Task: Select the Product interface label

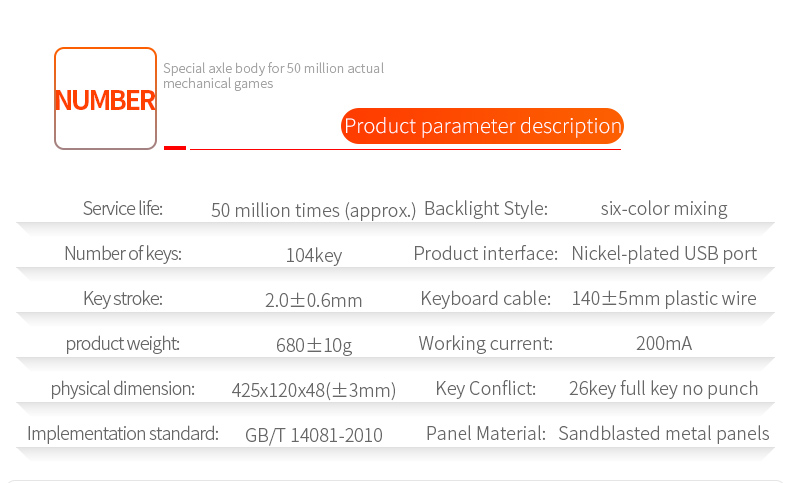Action: click(x=485, y=254)
